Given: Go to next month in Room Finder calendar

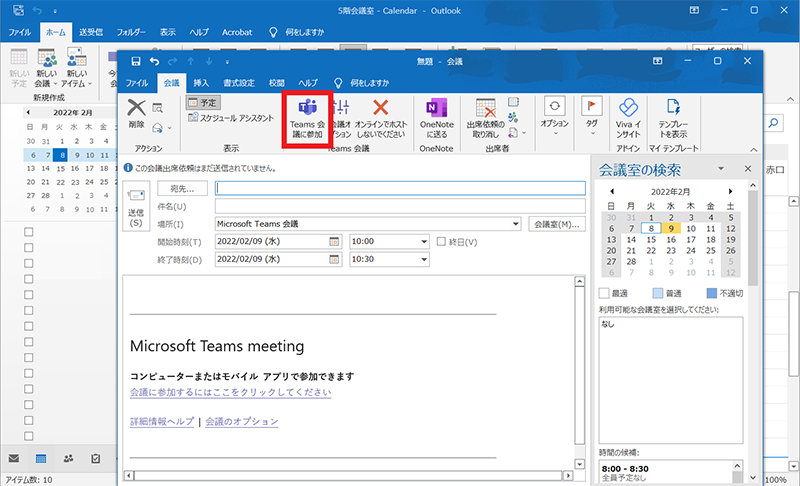Looking at the screenshot, I should click(x=730, y=191).
